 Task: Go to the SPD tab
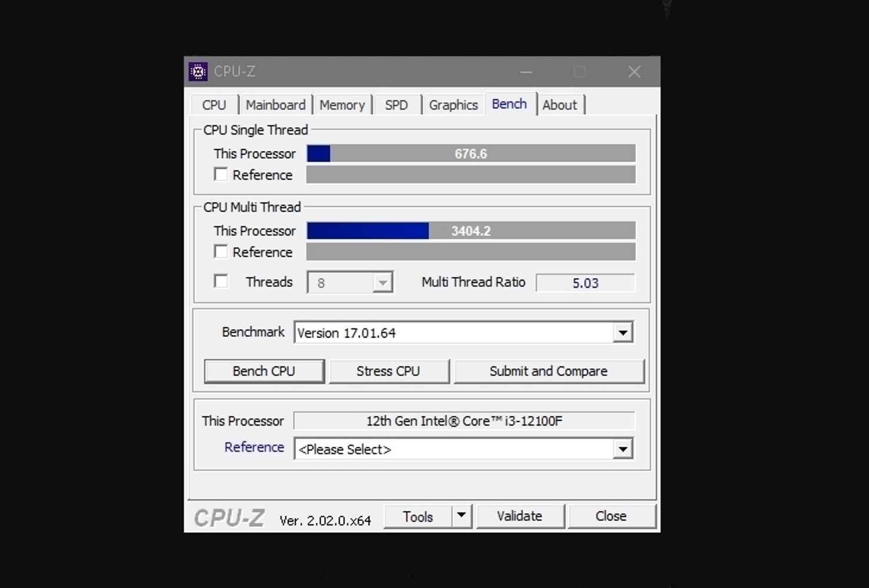coord(397,105)
